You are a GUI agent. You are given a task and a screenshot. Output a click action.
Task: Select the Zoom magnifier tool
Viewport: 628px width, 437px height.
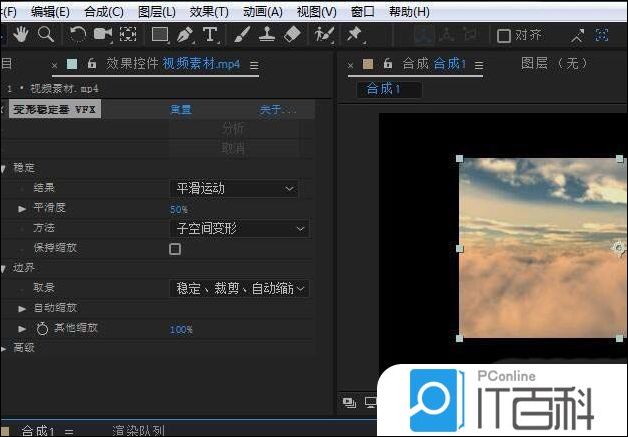[x=46, y=35]
